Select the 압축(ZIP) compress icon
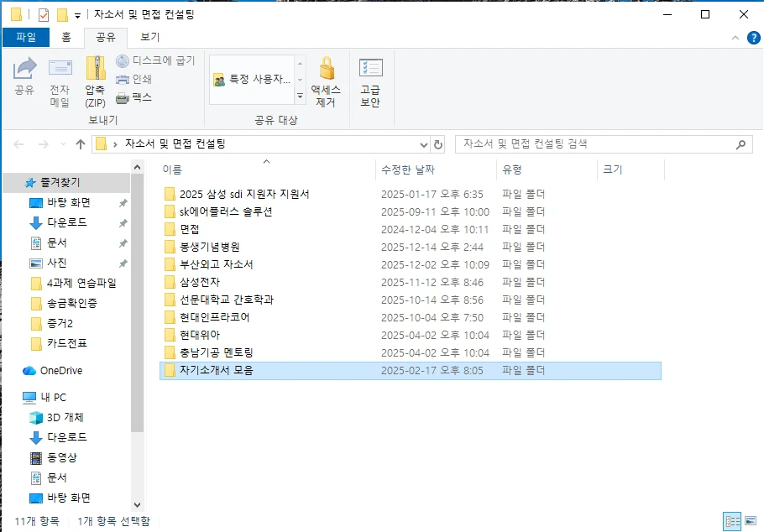 pos(93,76)
